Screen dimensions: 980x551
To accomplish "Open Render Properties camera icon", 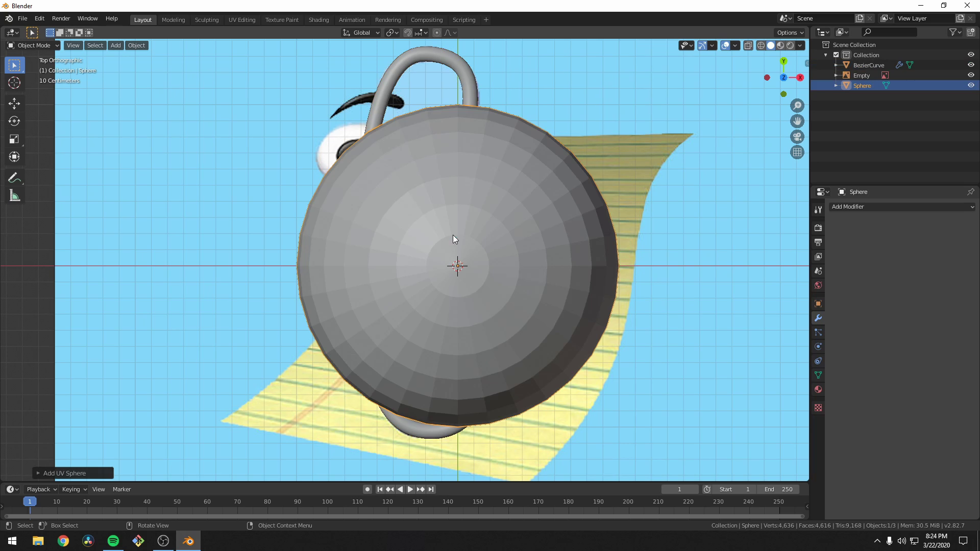I will [x=818, y=228].
